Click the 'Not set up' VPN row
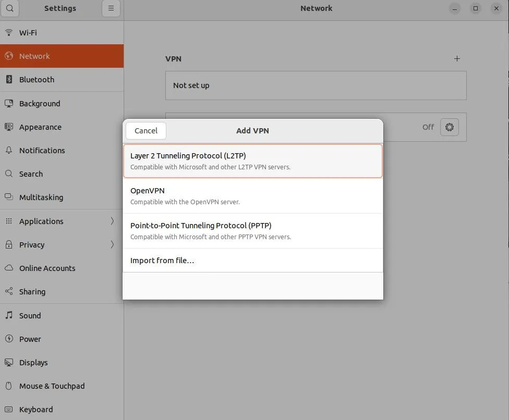This screenshot has width=509, height=420. point(316,85)
